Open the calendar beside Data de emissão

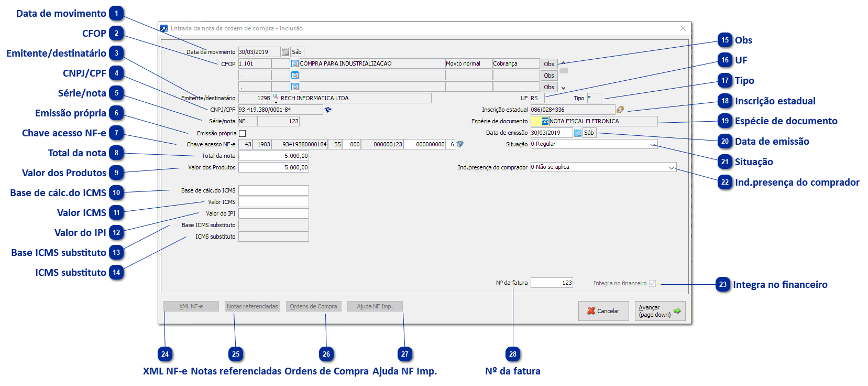pos(578,133)
